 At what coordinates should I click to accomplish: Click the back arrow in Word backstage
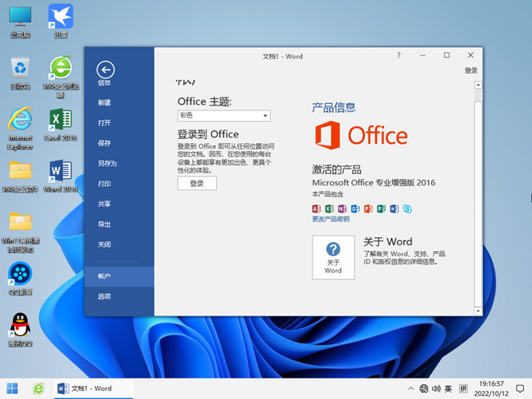(106, 69)
